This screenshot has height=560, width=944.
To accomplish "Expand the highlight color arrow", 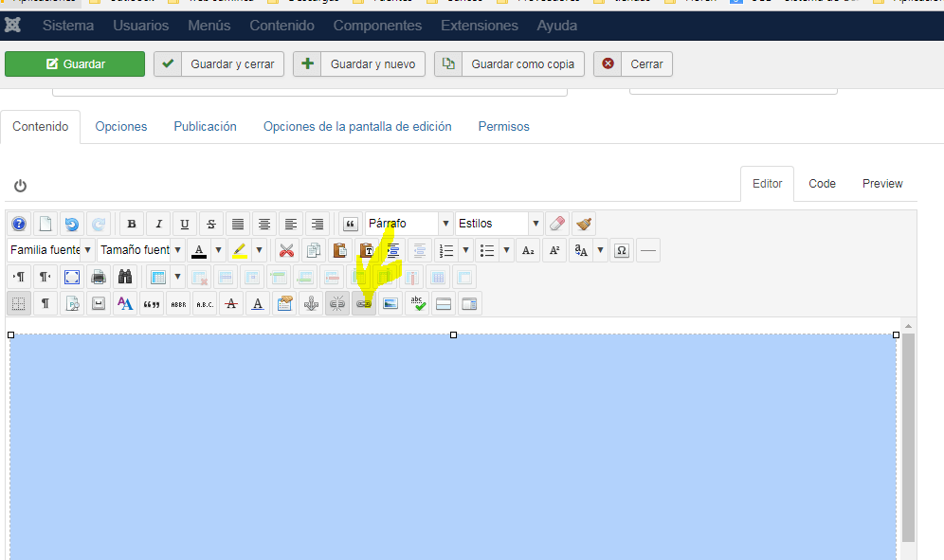I will pyautogui.click(x=260, y=250).
